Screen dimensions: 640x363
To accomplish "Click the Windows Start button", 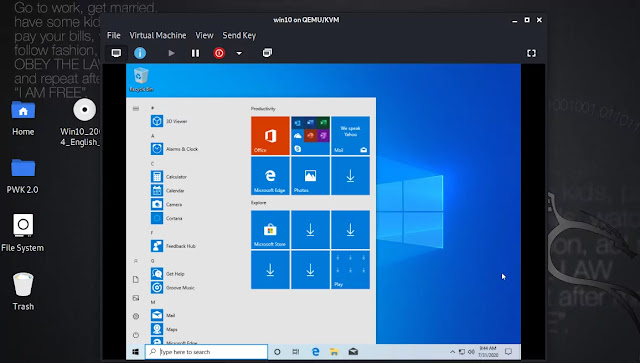I will coord(136,352).
